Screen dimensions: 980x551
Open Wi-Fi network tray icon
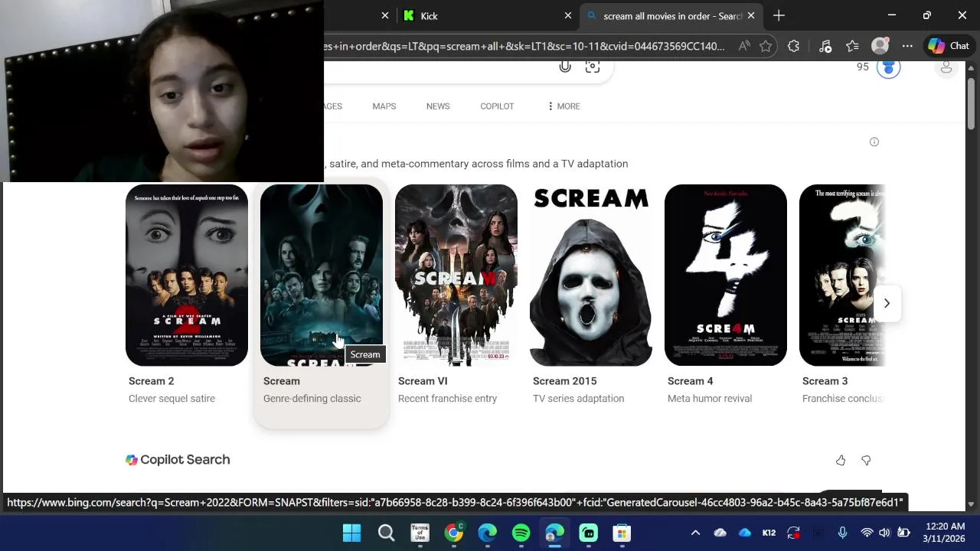tap(867, 533)
